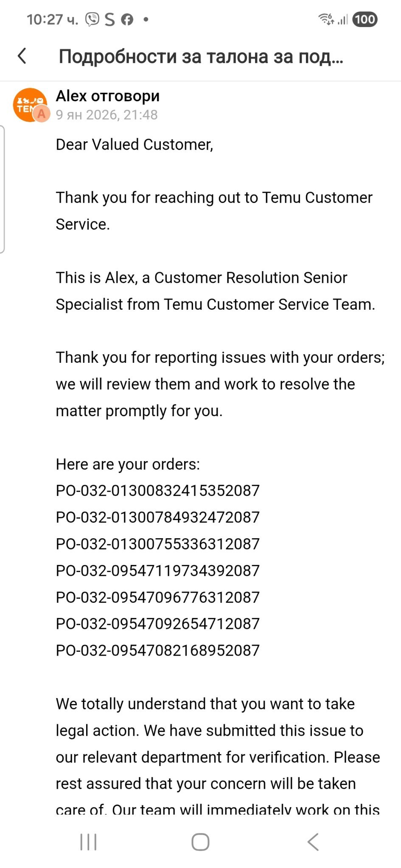401x868 pixels.
Task: Tap order PO-032-09547096776312087
Action: click(x=157, y=598)
